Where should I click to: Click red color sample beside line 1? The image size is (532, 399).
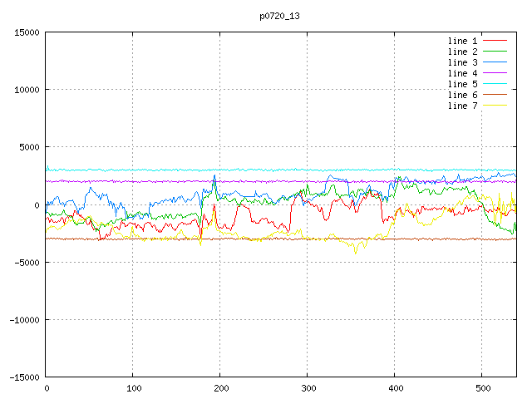click(495, 41)
